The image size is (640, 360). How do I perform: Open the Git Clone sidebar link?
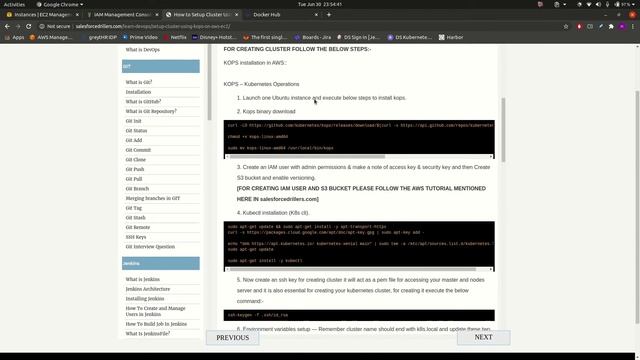pos(136,160)
